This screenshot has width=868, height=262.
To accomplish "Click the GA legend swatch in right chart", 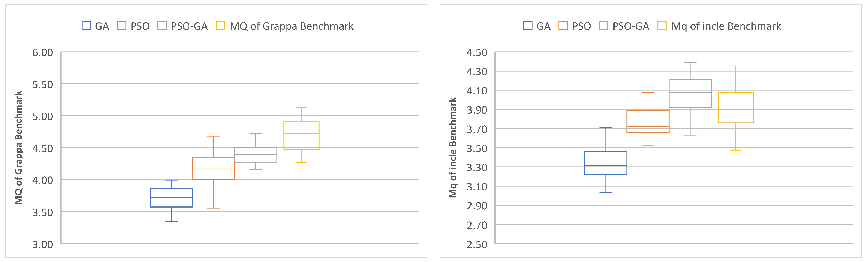I will 528,26.
